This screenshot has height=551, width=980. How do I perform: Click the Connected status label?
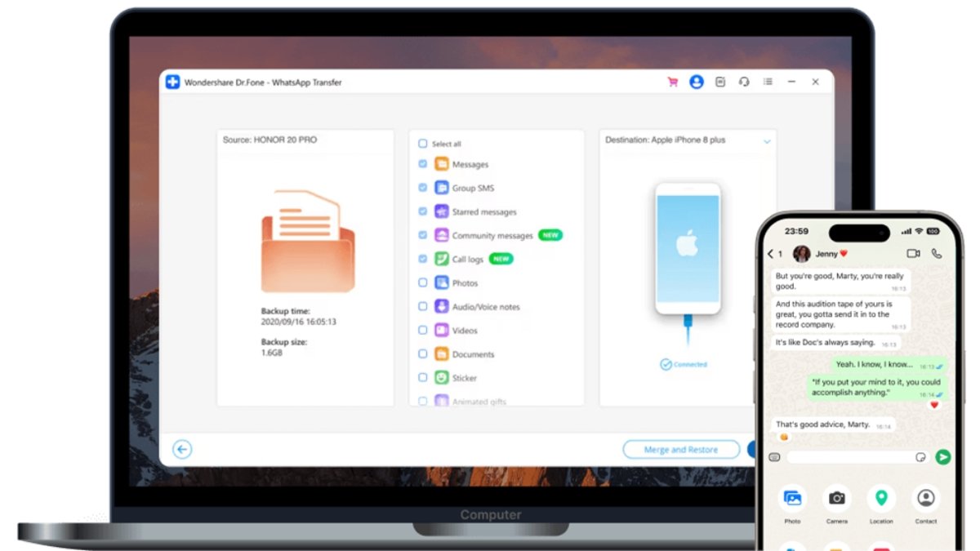(684, 364)
